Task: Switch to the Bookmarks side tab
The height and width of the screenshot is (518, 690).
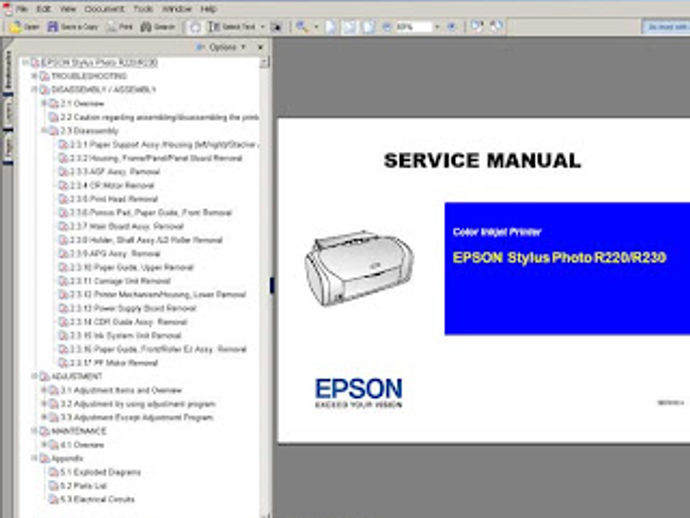Action: point(7,70)
